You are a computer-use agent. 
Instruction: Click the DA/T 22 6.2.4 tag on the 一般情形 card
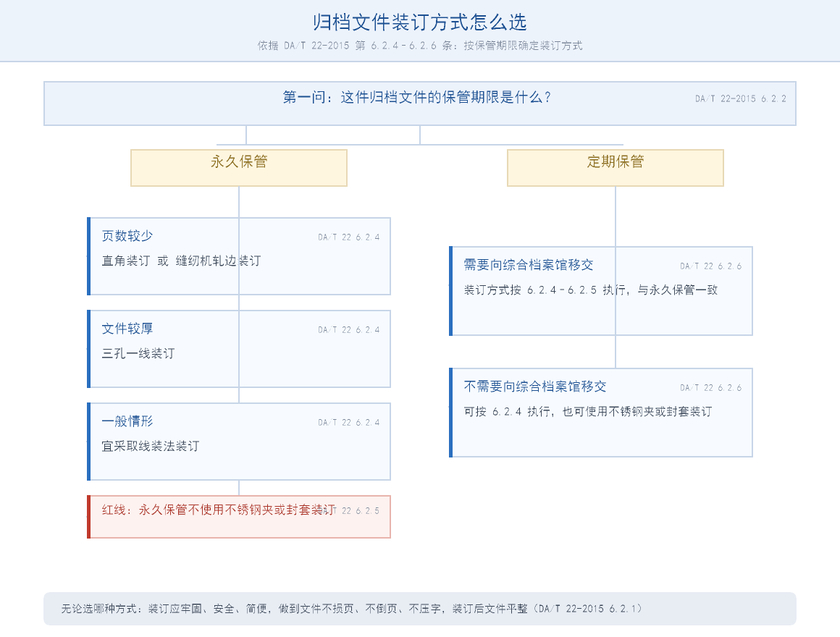click(x=349, y=422)
